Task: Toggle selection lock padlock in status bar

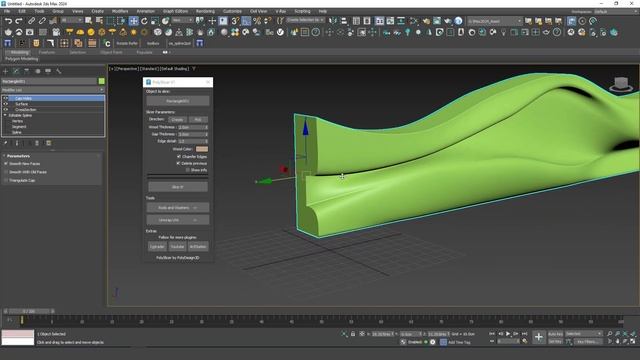Action: click(x=353, y=334)
